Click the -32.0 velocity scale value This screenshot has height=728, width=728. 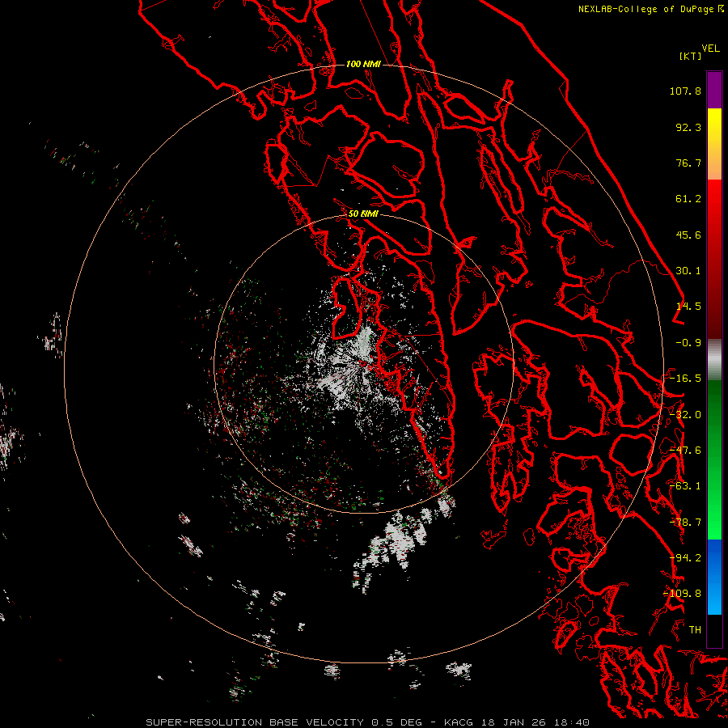685,415
